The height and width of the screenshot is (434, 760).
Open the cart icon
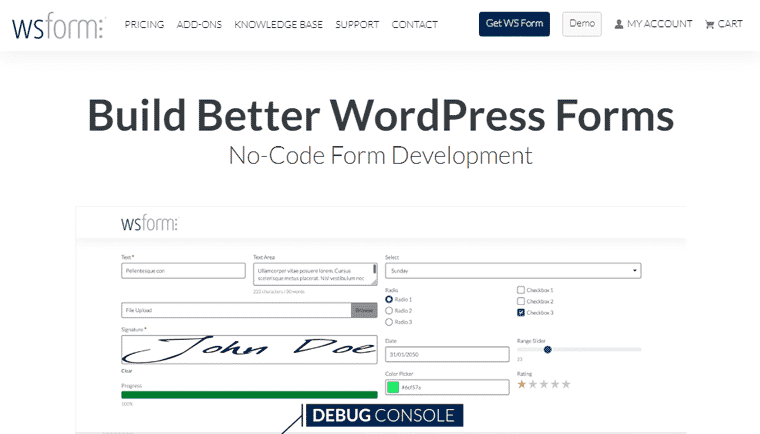pos(709,24)
